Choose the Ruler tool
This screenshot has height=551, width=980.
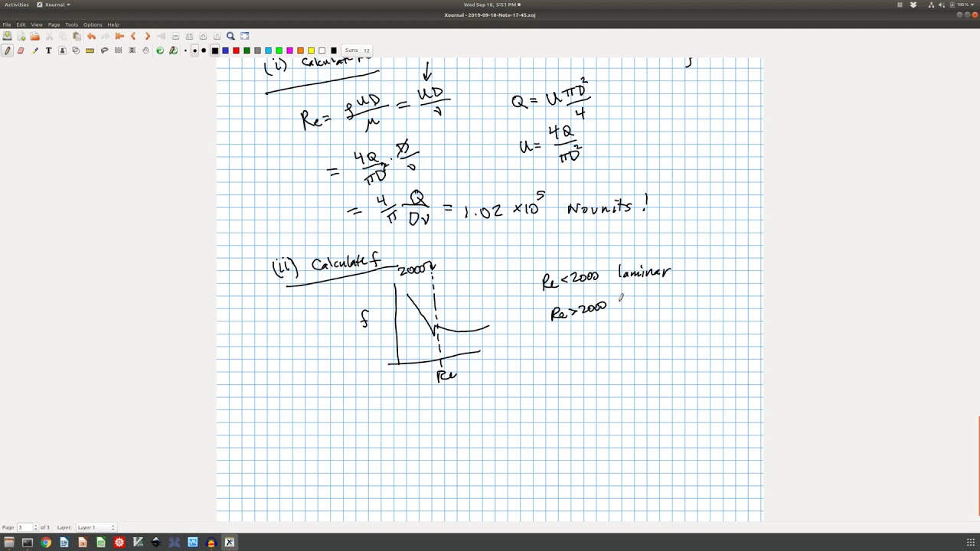[90, 51]
